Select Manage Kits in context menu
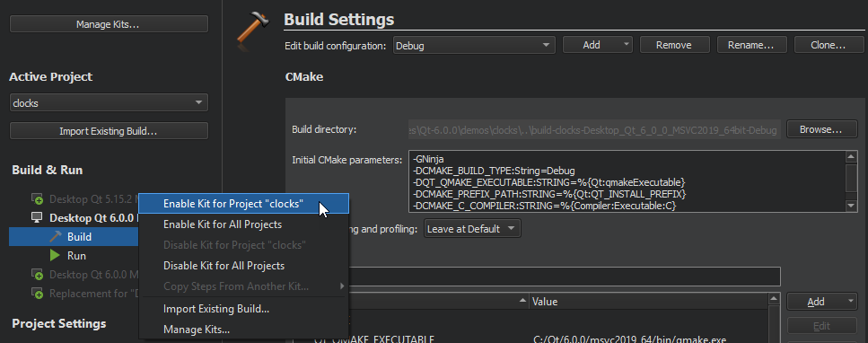This screenshot has width=868, height=343. click(197, 330)
